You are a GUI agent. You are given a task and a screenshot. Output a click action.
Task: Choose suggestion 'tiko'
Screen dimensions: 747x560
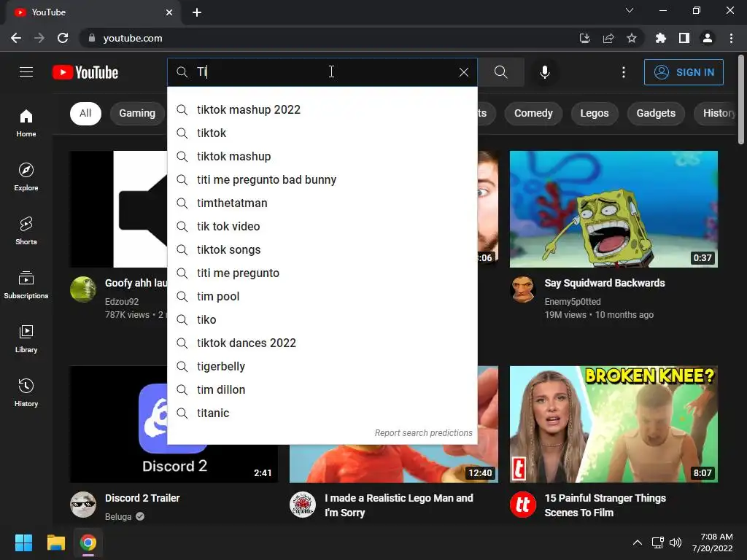[322, 319]
